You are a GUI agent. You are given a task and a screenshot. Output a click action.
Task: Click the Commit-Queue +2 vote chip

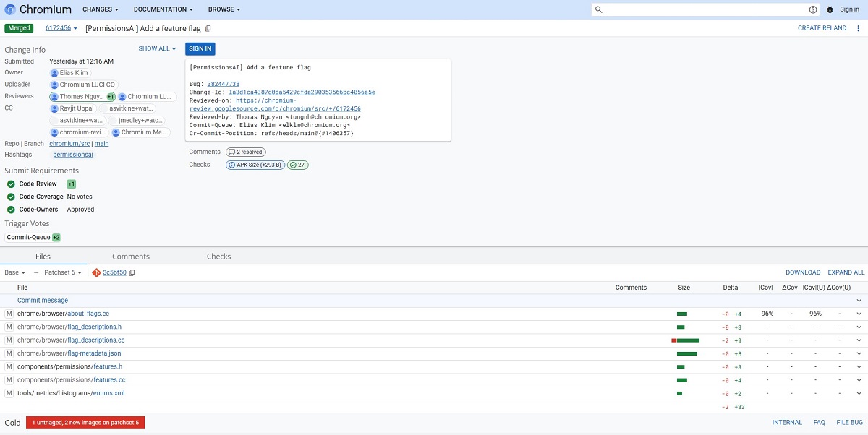[56, 237]
